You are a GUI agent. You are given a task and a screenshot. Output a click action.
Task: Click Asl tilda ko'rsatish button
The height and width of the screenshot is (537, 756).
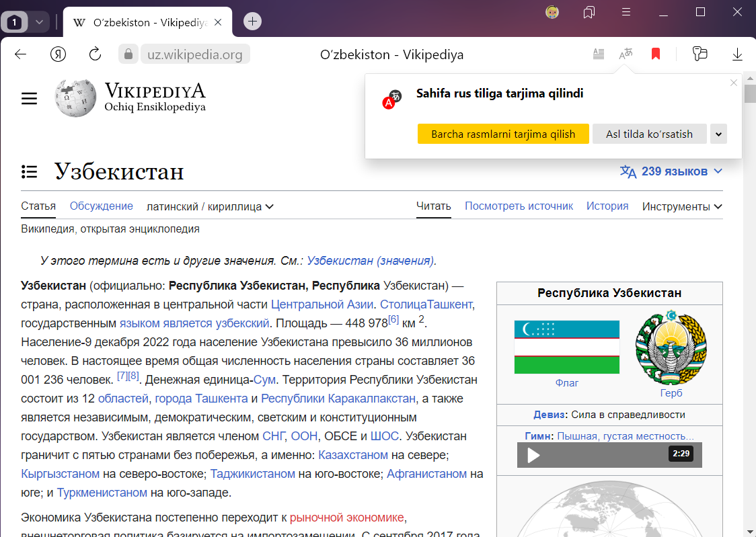pos(649,134)
